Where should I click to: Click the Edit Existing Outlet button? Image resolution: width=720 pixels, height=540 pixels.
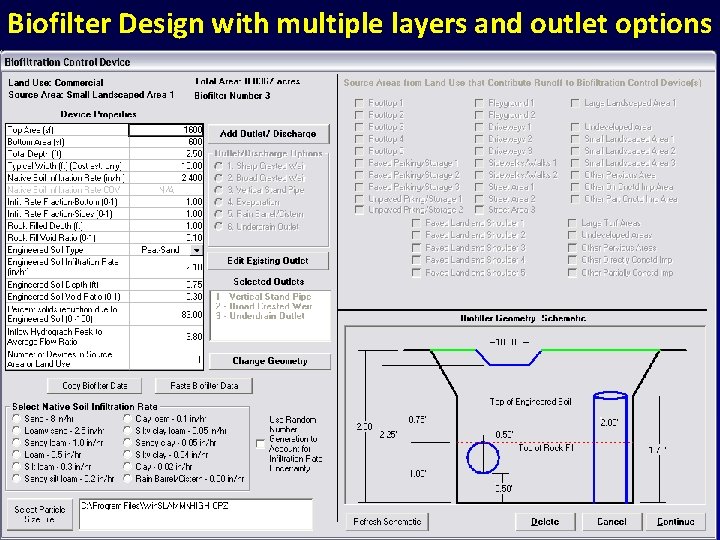[x=269, y=261]
